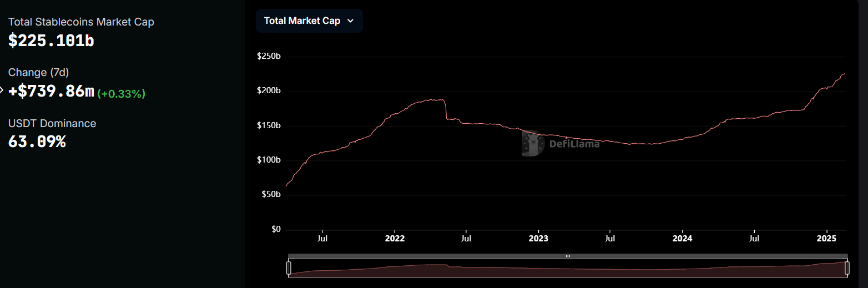
Task: Open the Total Market Cap dropdown
Action: (x=309, y=21)
